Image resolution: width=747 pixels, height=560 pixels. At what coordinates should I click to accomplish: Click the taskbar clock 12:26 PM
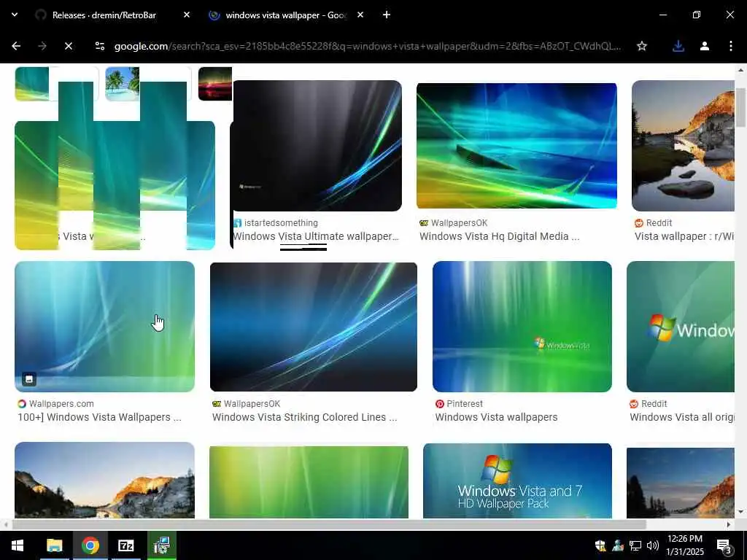[x=685, y=545]
